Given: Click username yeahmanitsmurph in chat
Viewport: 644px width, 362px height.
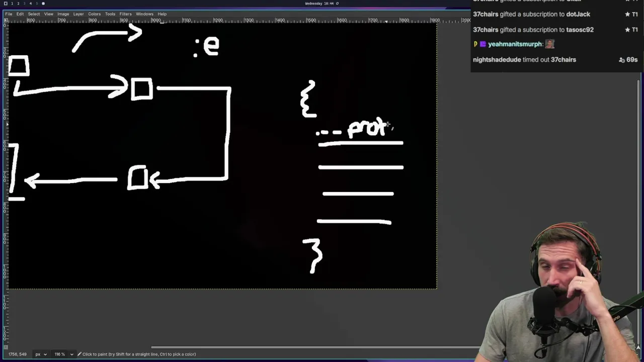Looking at the screenshot, I should 515,44.
